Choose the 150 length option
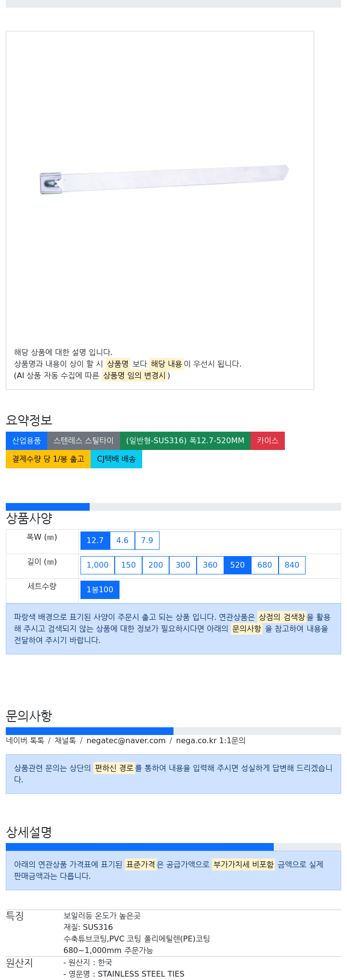 [x=128, y=565]
